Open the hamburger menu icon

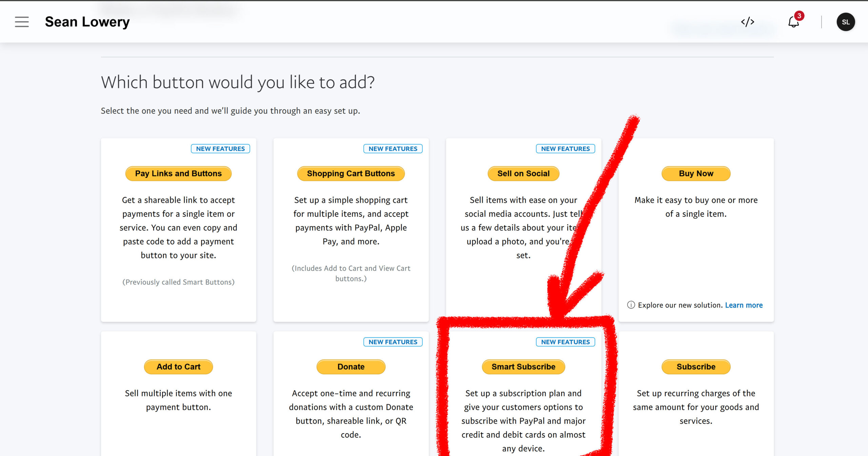(22, 22)
